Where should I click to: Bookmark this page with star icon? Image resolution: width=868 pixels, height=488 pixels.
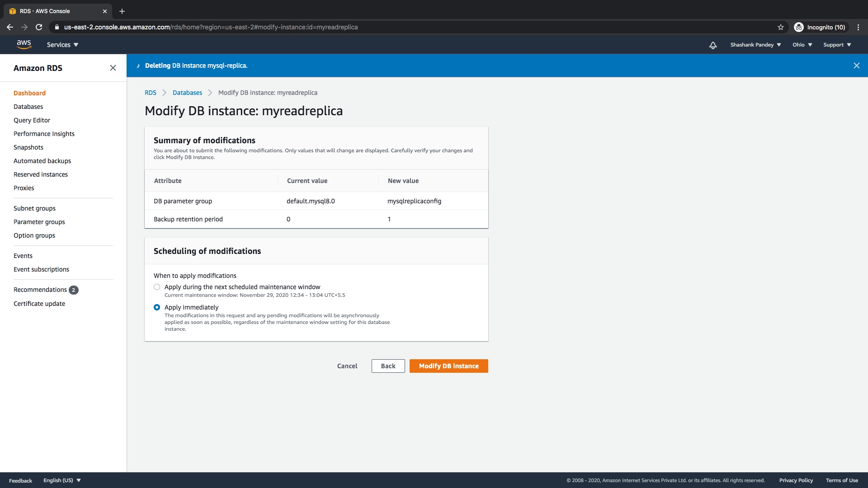781,27
